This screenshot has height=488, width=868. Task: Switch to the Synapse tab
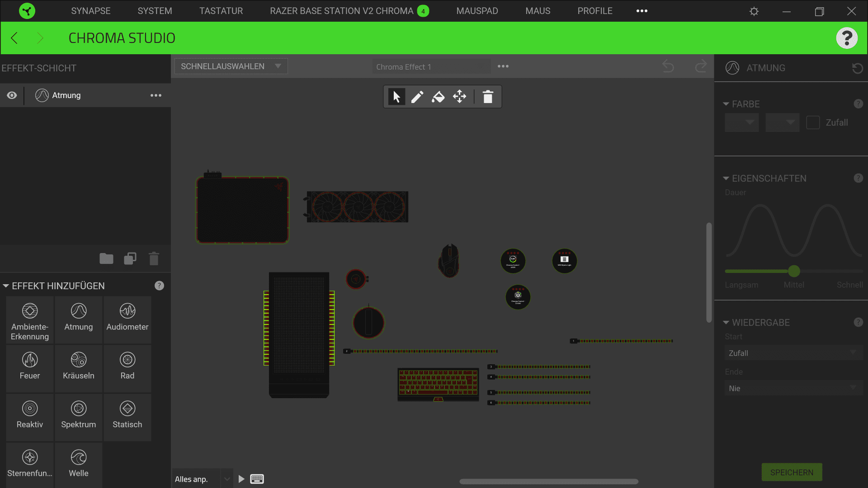[90, 11]
